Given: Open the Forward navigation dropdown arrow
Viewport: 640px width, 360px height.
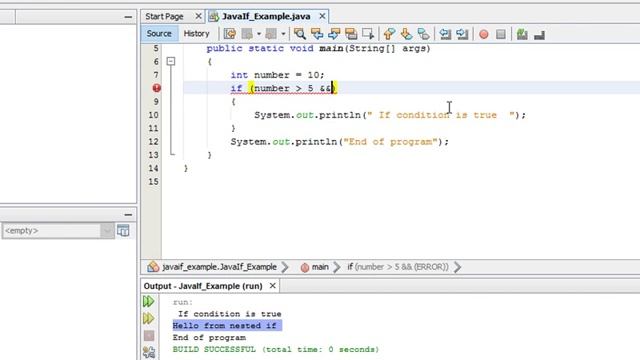Looking at the screenshot, I should tap(283, 34).
